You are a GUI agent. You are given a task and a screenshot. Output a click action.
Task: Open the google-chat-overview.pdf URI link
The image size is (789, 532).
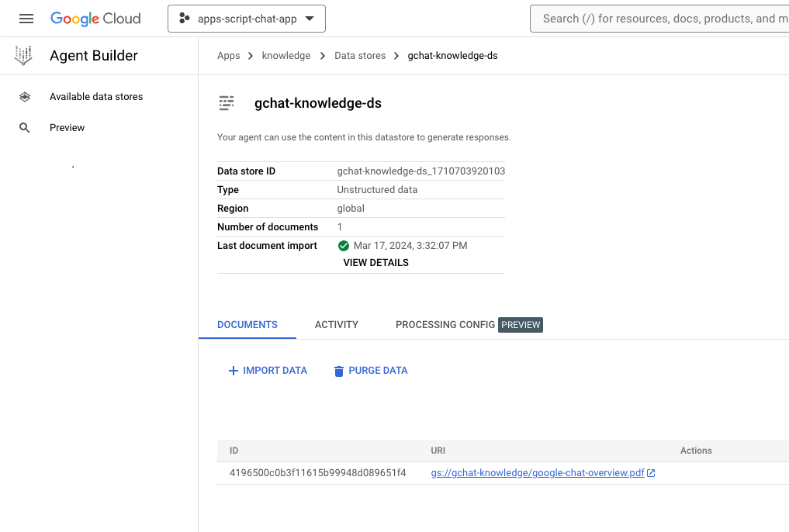(x=537, y=473)
